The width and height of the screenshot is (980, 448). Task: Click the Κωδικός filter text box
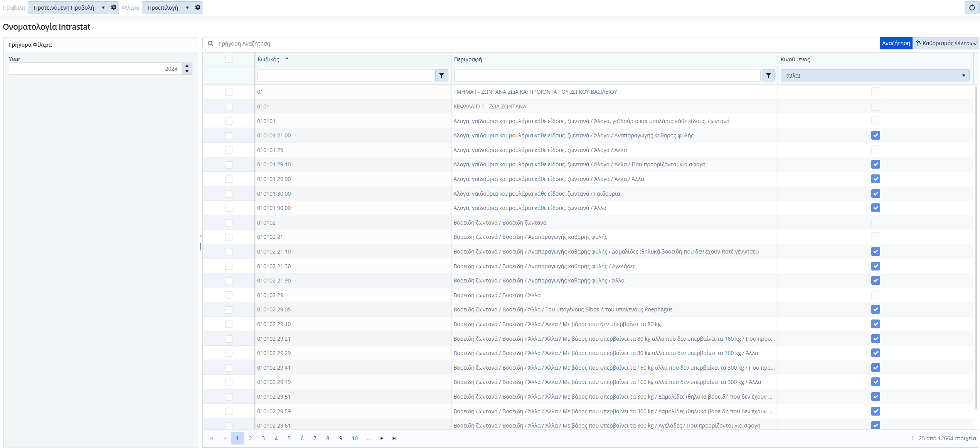(x=345, y=76)
